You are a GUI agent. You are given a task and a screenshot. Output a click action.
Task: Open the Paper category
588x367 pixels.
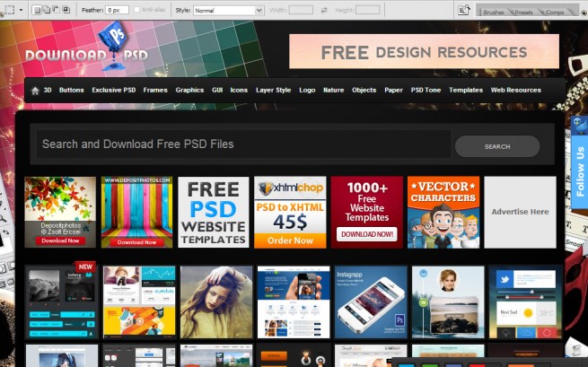[393, 90]
